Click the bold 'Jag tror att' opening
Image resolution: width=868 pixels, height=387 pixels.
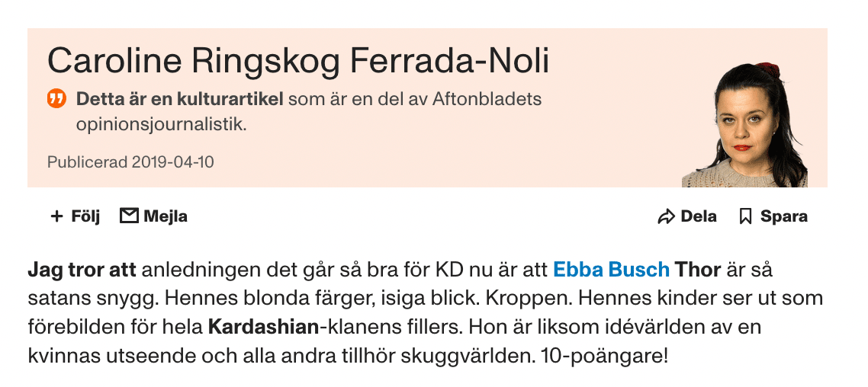pyautogui.click(x=82, y=269)
